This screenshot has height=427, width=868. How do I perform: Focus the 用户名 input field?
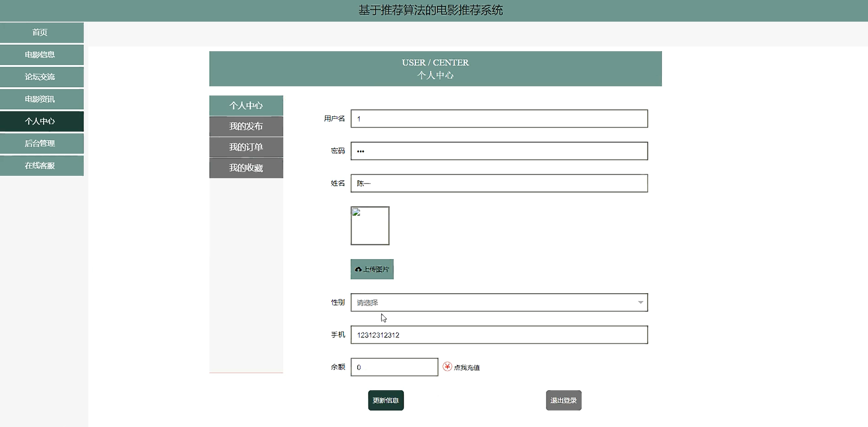(x=499, y=119)
